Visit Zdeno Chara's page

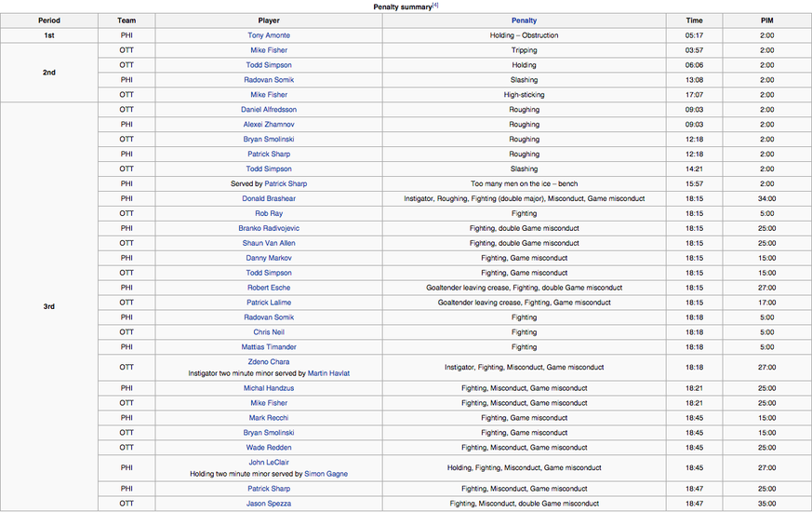(x=269, y=362)
